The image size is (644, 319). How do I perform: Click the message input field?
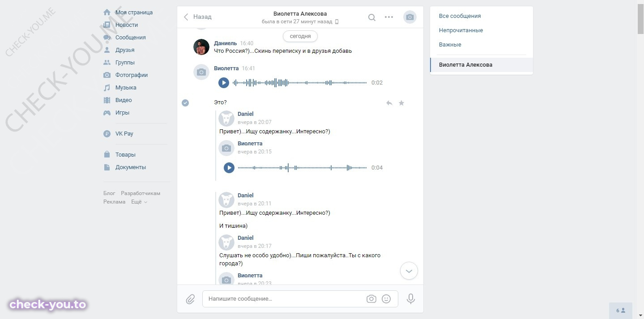click(x=300, y=299)
